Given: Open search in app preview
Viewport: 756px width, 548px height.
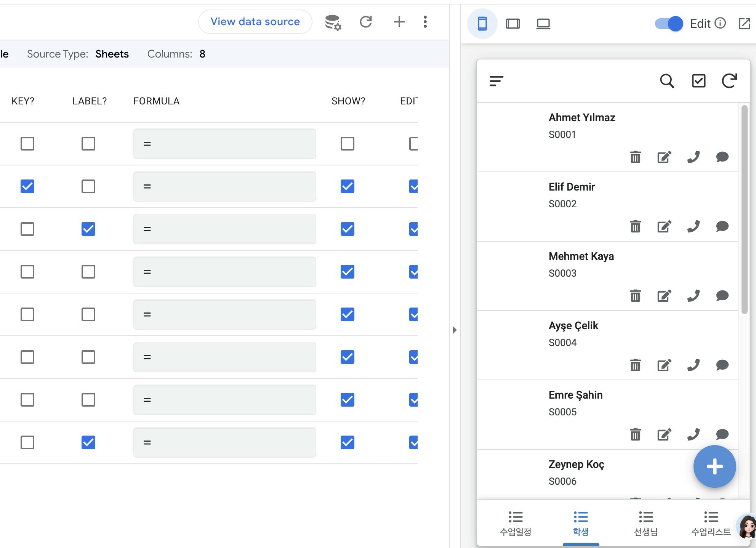Looking at the screenshot, I should (x=667, y=81).
